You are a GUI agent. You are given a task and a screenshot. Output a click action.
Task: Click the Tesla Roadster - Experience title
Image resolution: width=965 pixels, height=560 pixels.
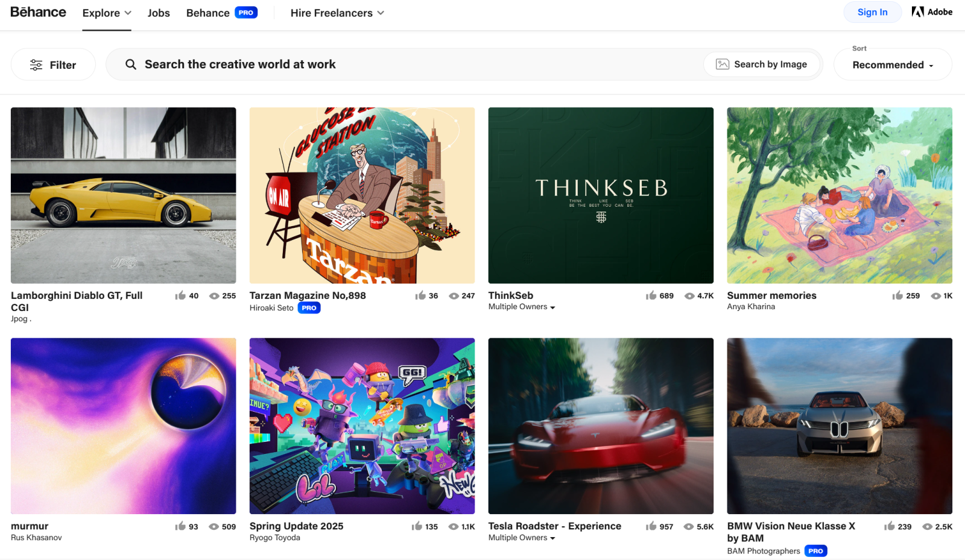coord(555,526)
